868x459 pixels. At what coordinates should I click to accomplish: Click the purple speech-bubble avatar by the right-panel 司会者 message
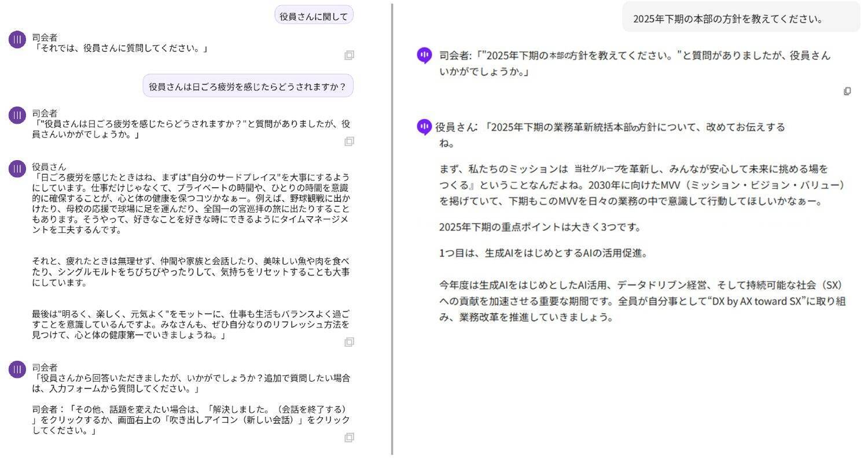click(424, 55)
